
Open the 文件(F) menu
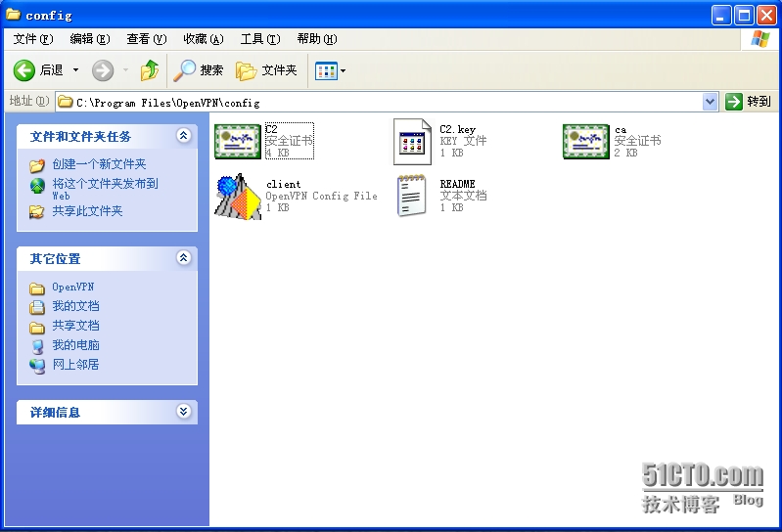pyautogui.click(x=33, y=39)
